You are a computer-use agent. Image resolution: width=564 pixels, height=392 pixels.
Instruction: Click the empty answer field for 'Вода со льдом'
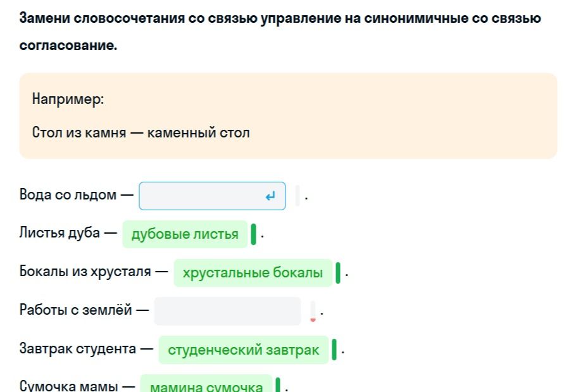[x=212, y=196]
